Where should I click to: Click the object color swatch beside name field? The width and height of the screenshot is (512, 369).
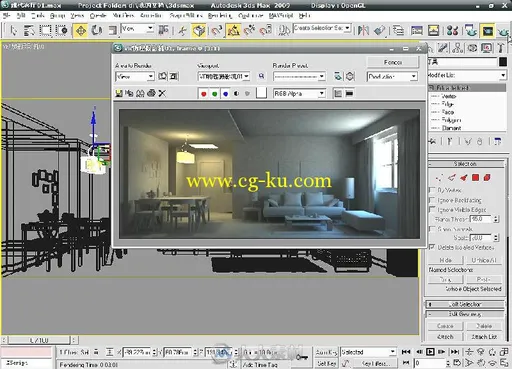tap(503, 62)
